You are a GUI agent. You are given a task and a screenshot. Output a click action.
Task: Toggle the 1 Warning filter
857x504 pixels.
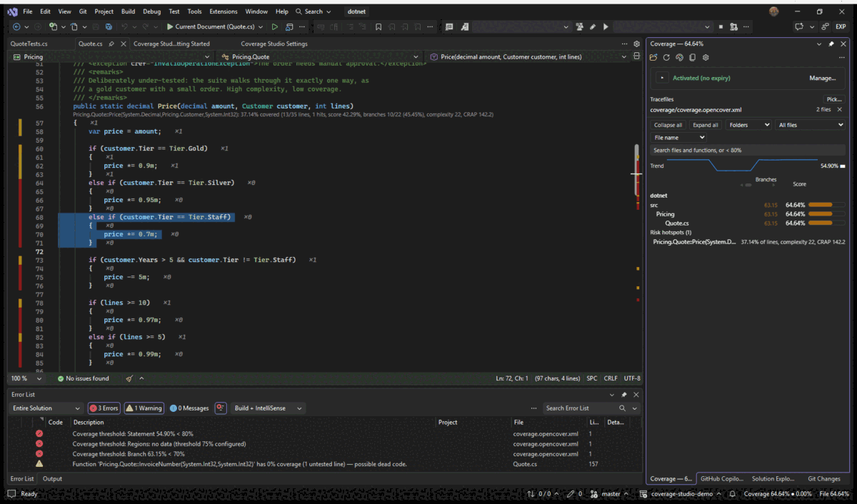(x=144, y=408)
